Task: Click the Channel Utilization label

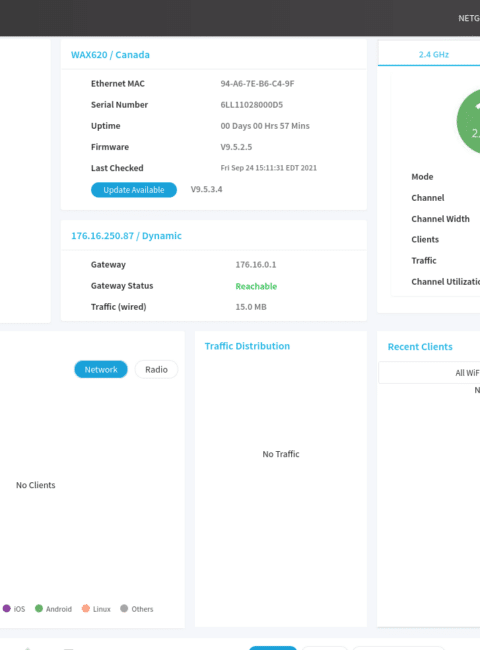Action: (x=446, y=282)
